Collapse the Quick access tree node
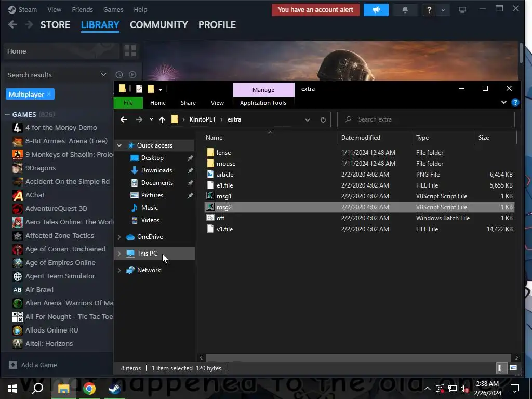This screenshot has width=532, height=399. tap(119, 145)
